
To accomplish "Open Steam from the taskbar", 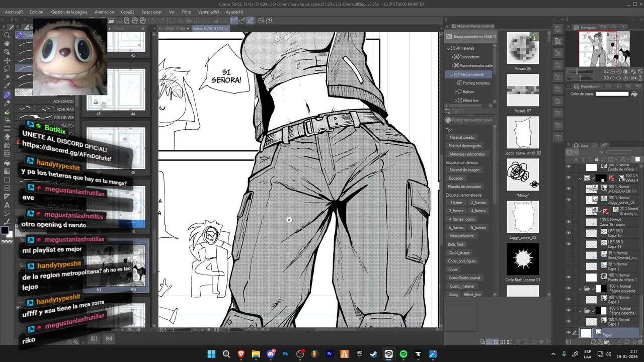I will point(374,354).
